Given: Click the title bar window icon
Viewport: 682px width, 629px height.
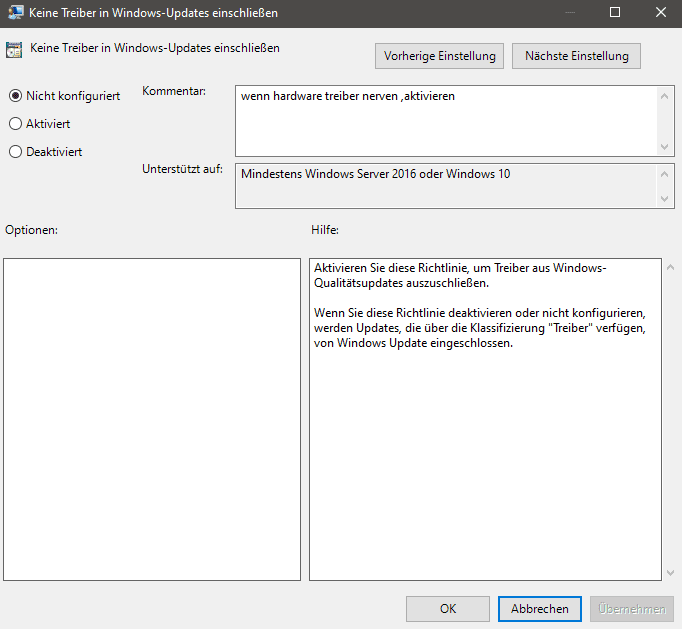Looking at the screenshot, I should pos(16,12).
